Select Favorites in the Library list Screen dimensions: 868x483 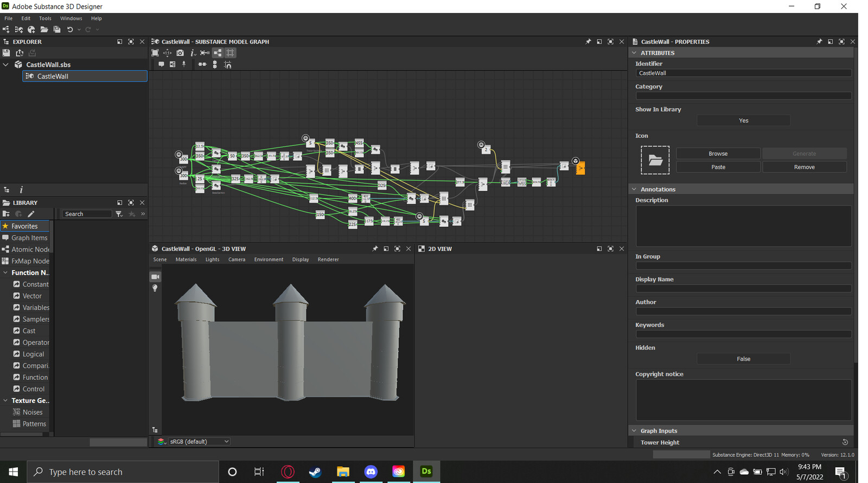[25, 226]
